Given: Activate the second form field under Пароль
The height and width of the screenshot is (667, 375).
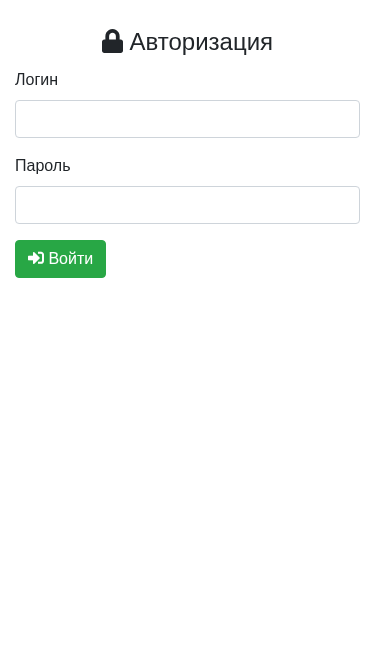Looking at the screenshot, I should tap(188, 205).
